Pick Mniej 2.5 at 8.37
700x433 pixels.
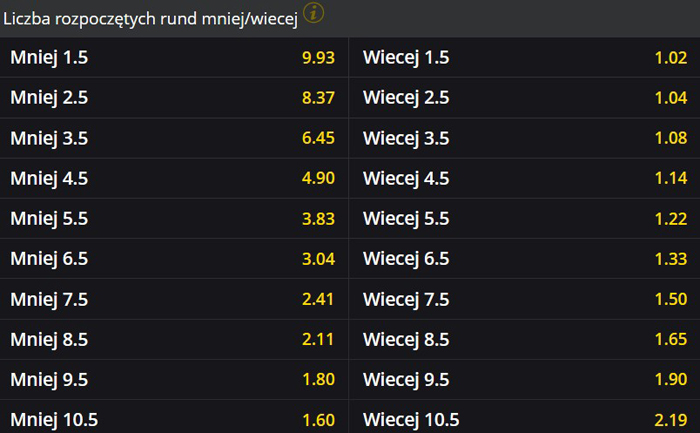174,98
